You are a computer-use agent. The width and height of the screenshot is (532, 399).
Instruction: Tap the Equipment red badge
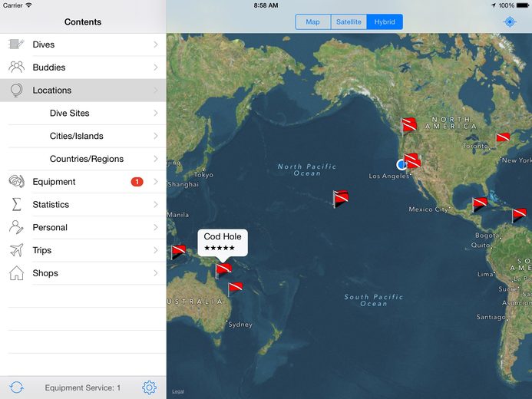[x=137, y=182]
